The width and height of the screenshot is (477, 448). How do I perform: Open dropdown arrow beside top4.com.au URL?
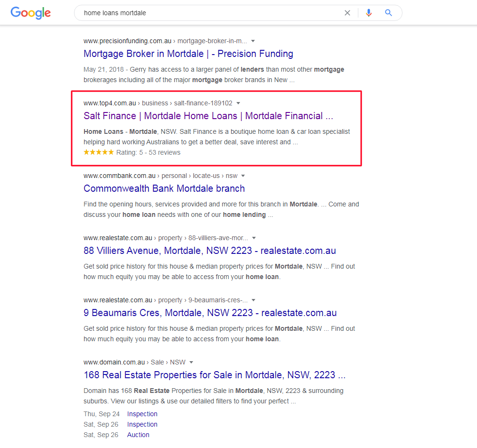(x=238, y=103)
